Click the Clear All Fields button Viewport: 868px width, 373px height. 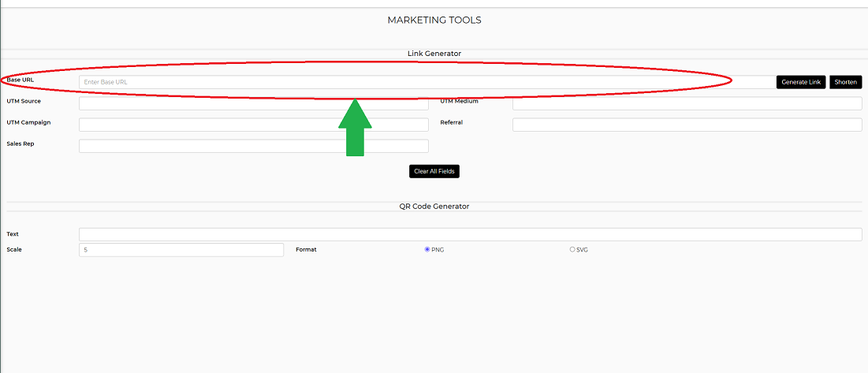click(x=434, y=172)
